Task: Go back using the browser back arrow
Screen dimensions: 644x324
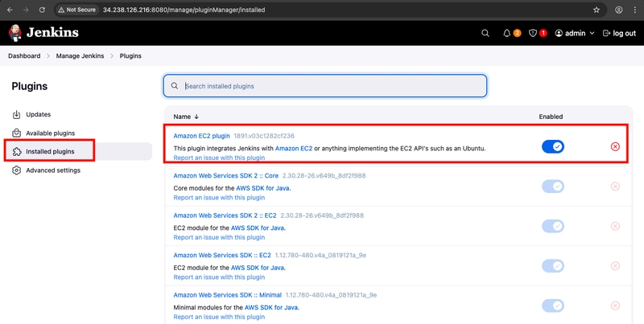Action: pyautogui.click(x=10, y=10)
